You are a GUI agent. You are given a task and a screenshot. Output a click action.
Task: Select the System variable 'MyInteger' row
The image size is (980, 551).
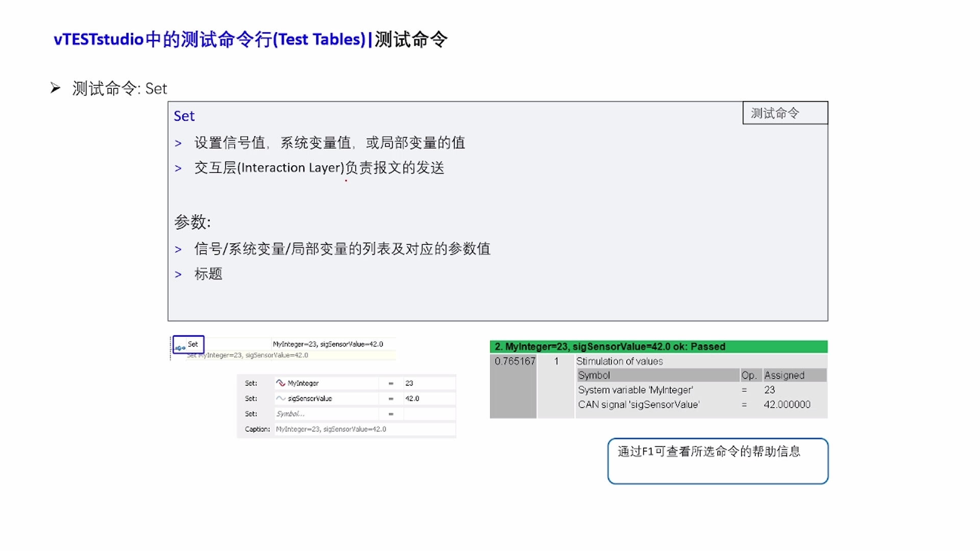635,390
